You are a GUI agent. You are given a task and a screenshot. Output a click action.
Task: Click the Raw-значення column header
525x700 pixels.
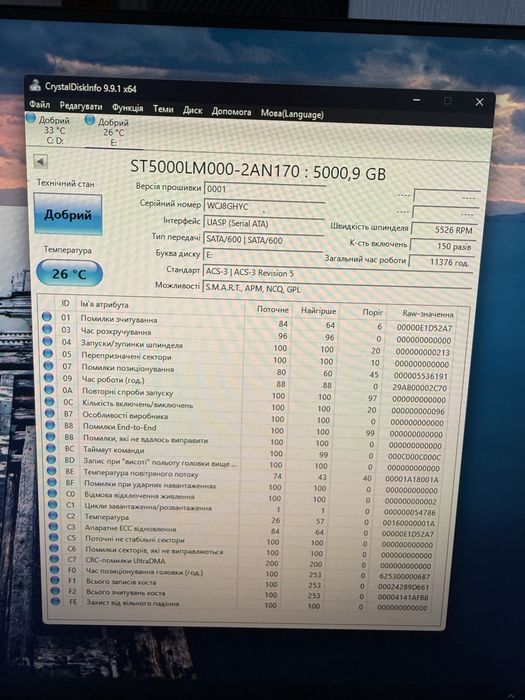428,314
